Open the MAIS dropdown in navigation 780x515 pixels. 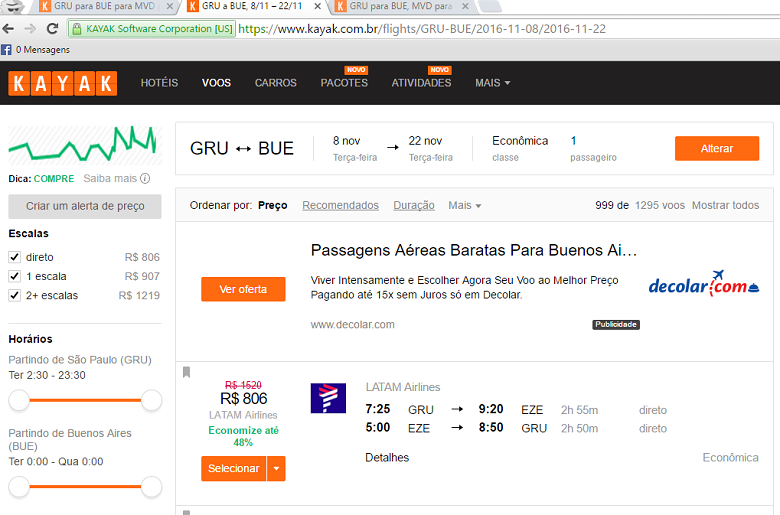tap(492, 83)
